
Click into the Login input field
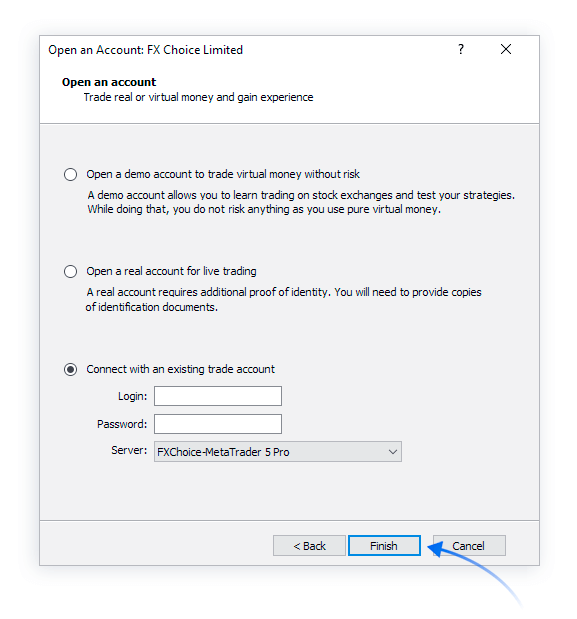click(218, 396)
